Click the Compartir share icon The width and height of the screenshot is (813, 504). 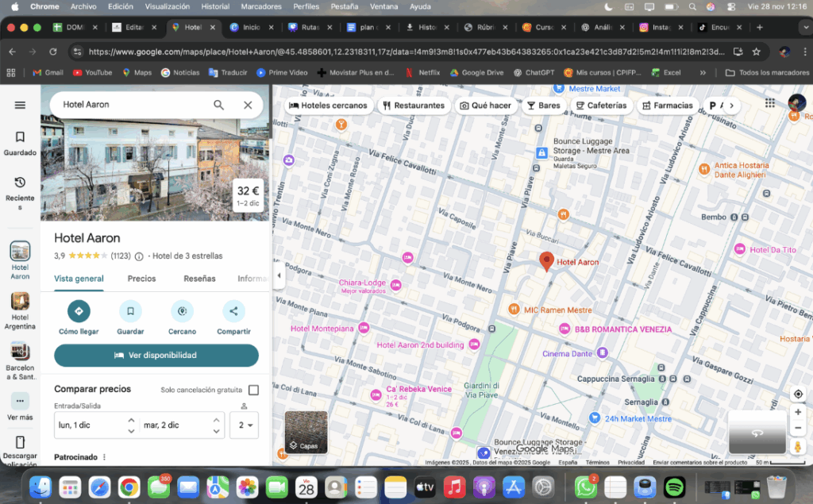coord(233,310)
